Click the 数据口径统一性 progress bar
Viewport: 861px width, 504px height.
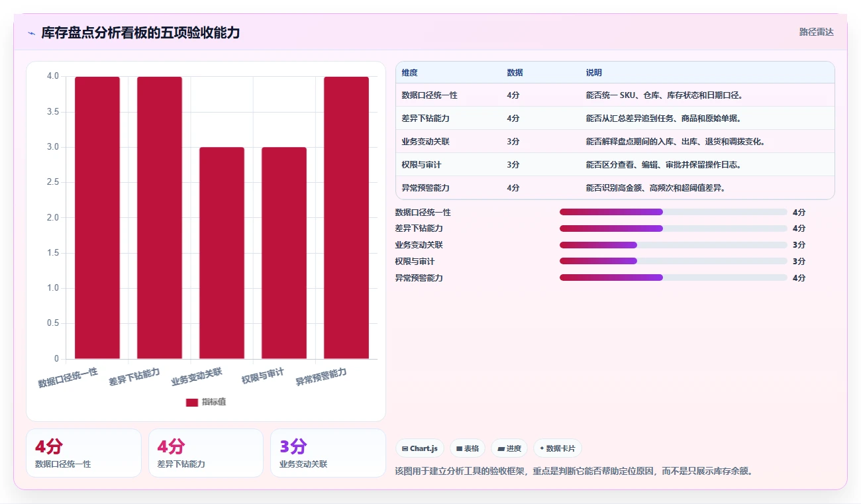674,212
